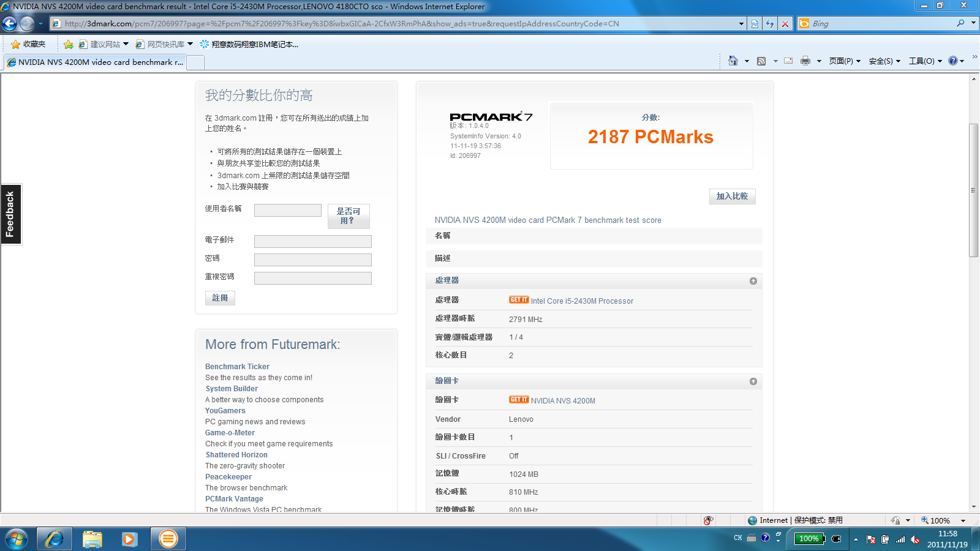Show hidden tray icons arrow
The width and height of the screenshot is (980, 551).
[x=856, y=539]
